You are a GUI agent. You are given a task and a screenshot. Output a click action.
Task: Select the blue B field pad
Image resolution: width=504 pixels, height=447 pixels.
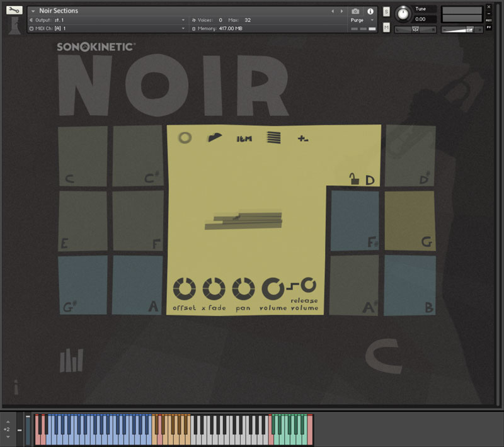tap(409, 285)
